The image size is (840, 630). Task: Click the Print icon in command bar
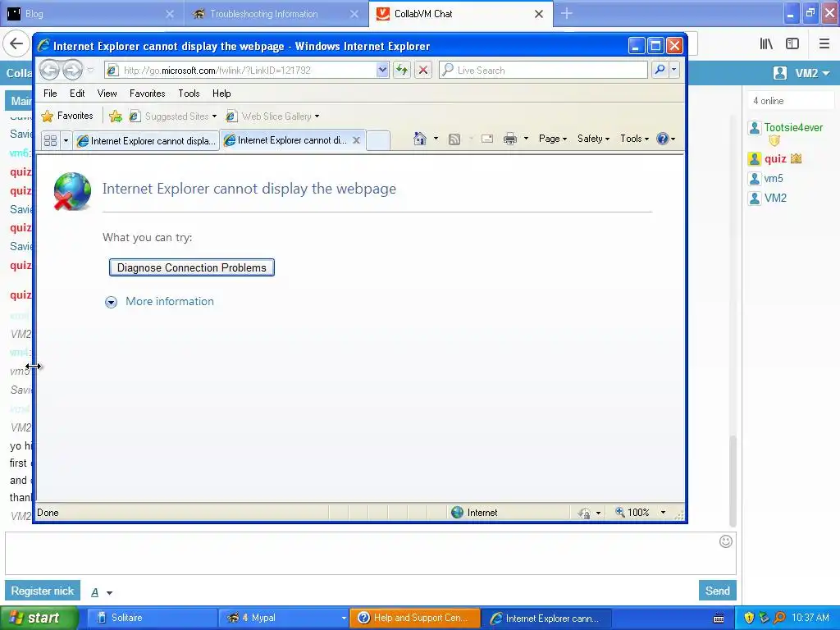tap(510, 139)
